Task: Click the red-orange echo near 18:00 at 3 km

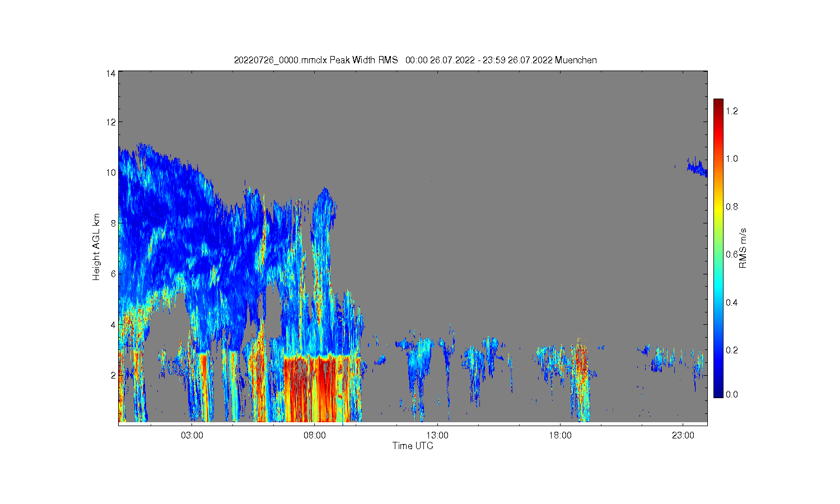Action: pyautogui.click(x=580, y=358)
